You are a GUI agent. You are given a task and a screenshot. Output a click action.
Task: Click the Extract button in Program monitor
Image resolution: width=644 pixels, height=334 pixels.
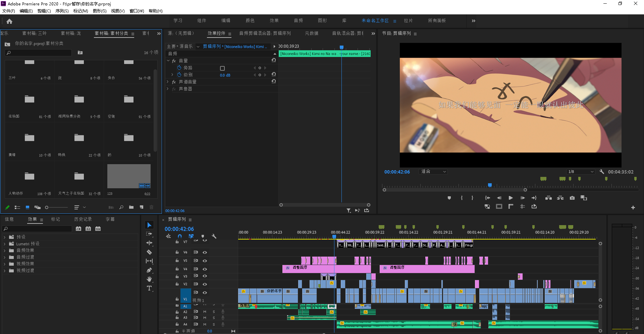pyautogui.click(x=560, y=198)
